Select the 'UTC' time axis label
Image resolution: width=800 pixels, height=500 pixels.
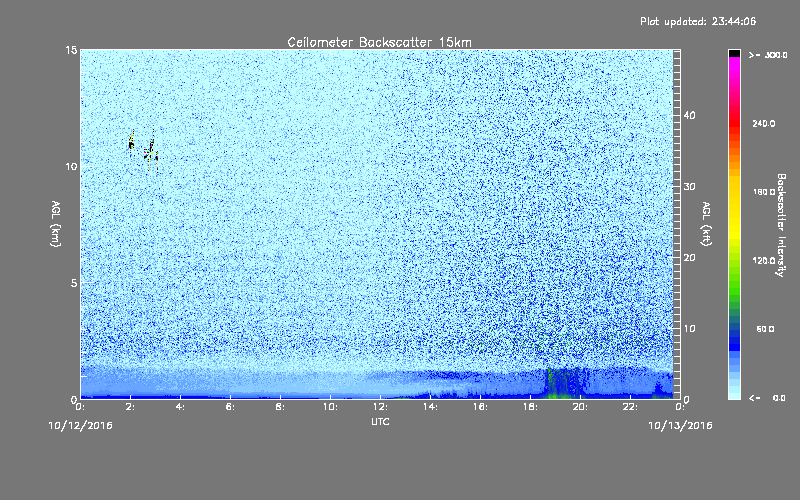tap(380, 421)
